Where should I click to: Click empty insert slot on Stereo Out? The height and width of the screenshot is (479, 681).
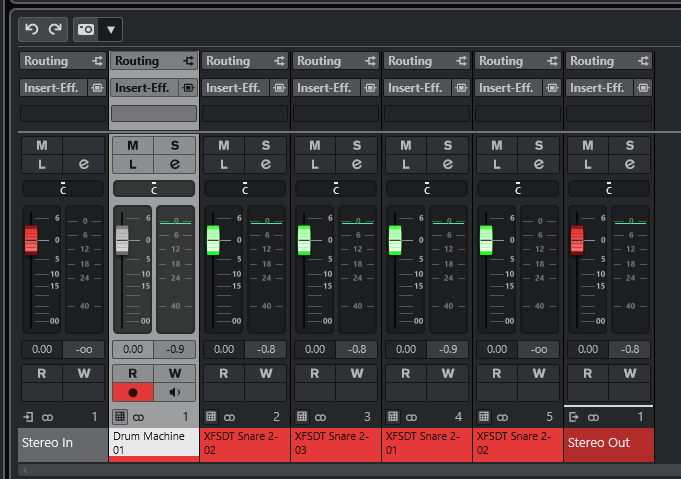point(609,114)
